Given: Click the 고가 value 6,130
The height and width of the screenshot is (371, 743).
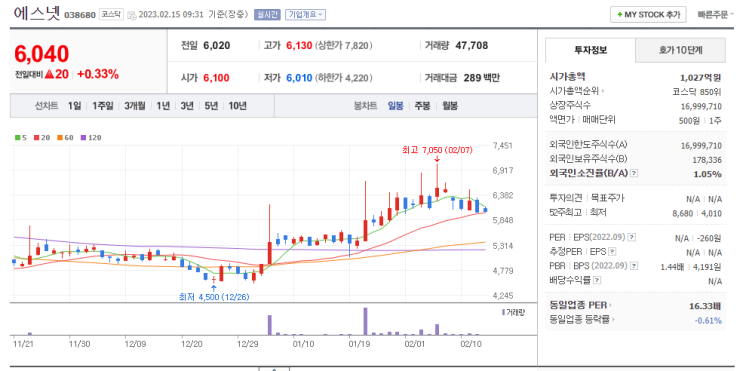Looking at the screenshot, I should click(299, 46).
